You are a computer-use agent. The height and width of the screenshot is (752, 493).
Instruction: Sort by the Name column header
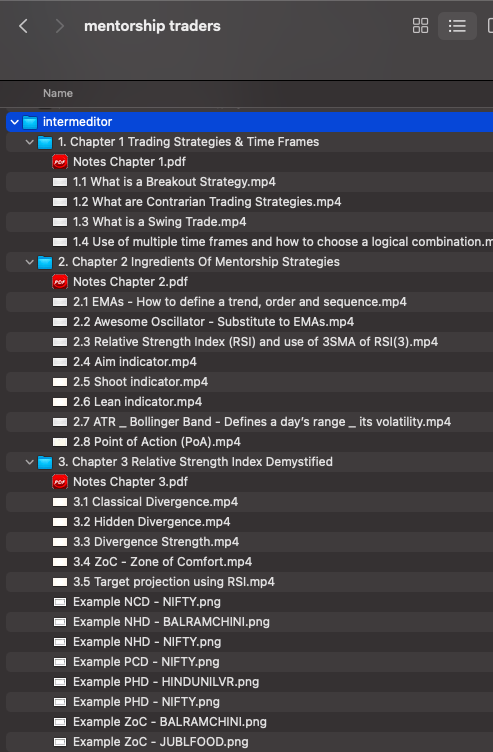click(x=58, y=93)
